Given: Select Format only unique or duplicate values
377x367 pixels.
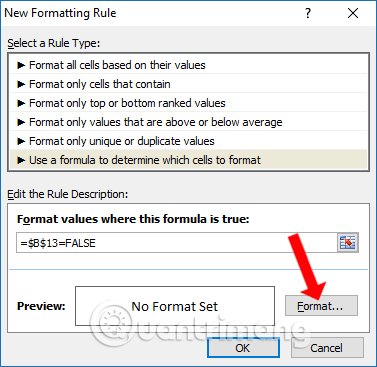Looking at the screenshot, I should click(x=188, y=141).
